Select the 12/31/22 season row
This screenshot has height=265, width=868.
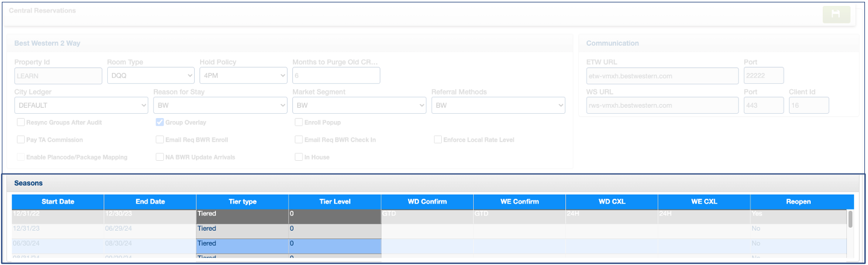pyautogui.click(x=58, y=214)
